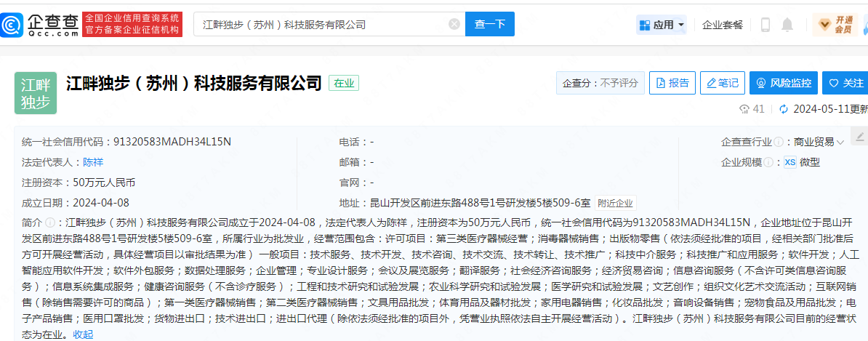
Task: Click the company title 江畔独步(苏州)科技服务有限公司
Action: point(194,84)
